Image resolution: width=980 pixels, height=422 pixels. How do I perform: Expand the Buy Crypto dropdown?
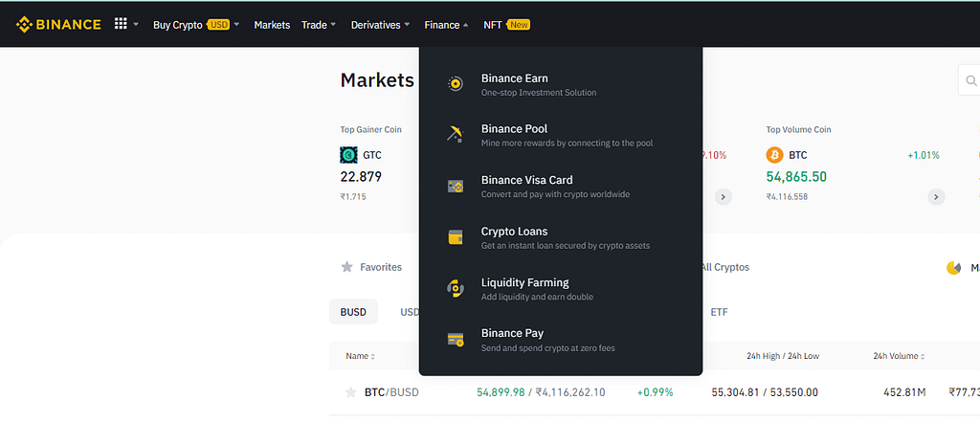(236, 24)
